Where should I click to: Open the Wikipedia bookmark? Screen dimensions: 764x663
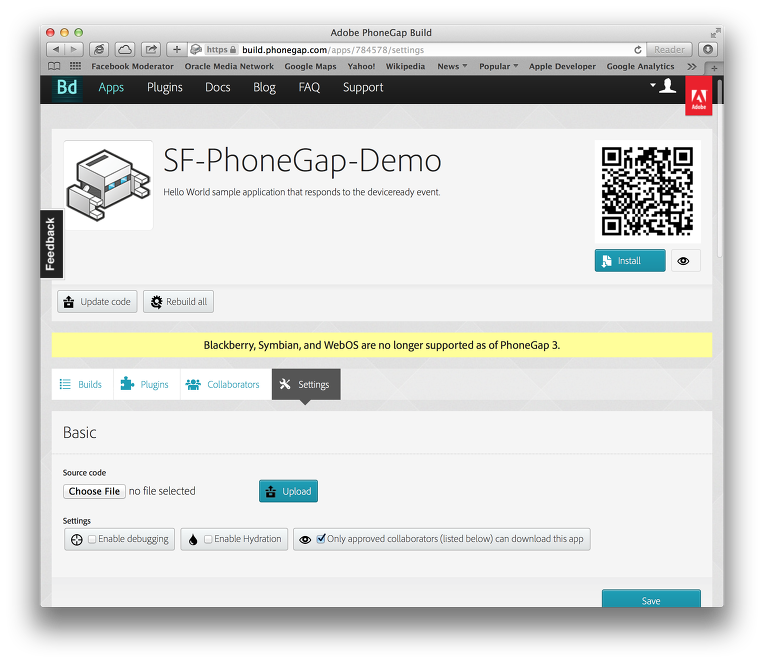[x=405, y=66]
